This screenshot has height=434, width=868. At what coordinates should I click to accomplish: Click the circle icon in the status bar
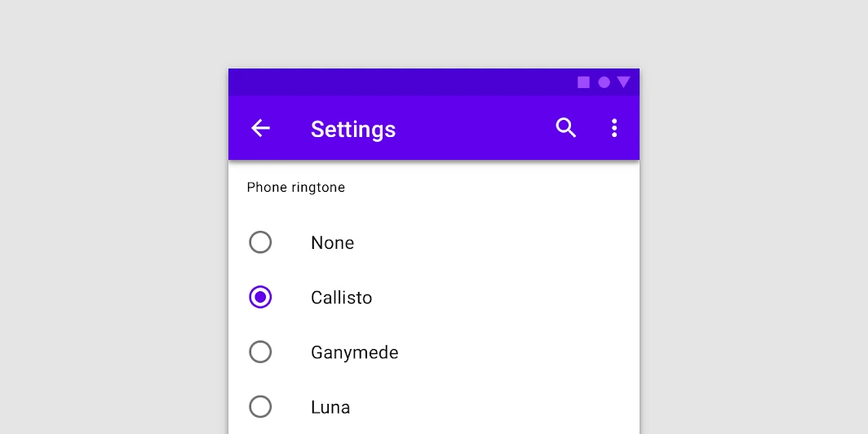[x=604, y=82]
